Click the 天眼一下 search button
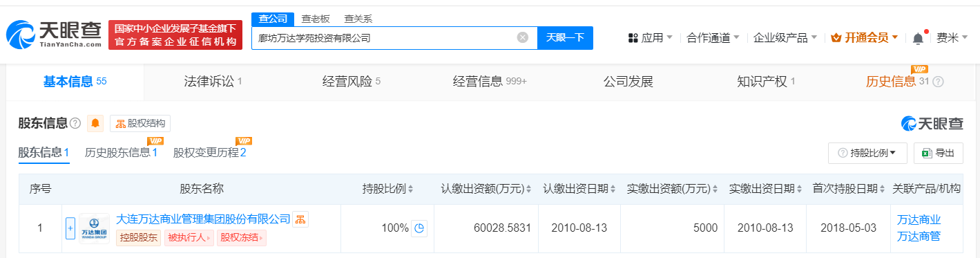This screenshot has height=258, width=980. (x=565, y=37)
